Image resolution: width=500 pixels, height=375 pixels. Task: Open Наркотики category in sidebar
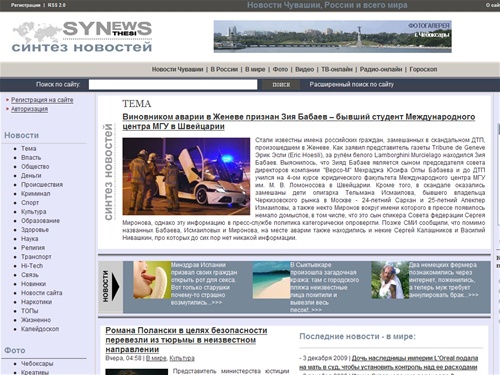click(36, 302)
